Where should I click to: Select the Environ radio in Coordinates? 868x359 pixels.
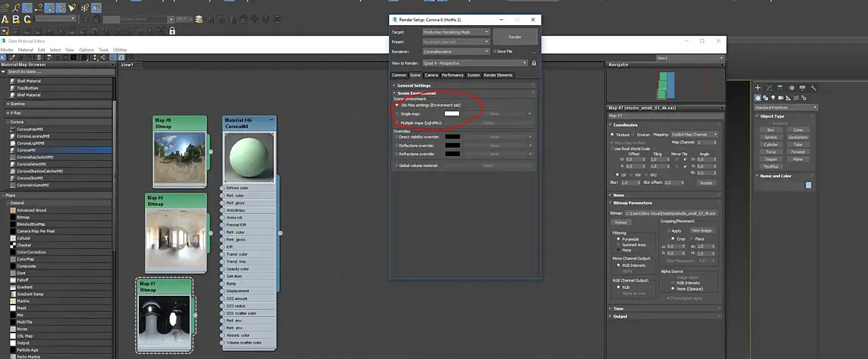[x=633, y=134]
